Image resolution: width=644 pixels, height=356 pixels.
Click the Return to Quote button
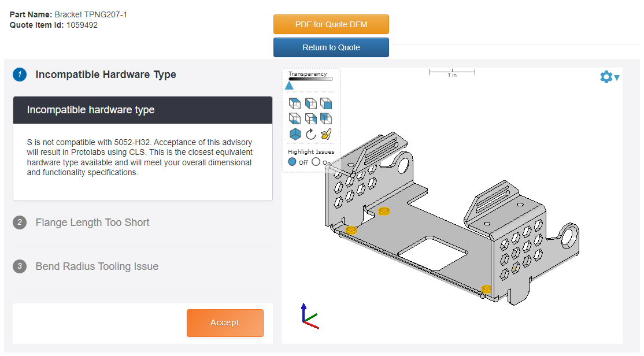click(331, 47)
